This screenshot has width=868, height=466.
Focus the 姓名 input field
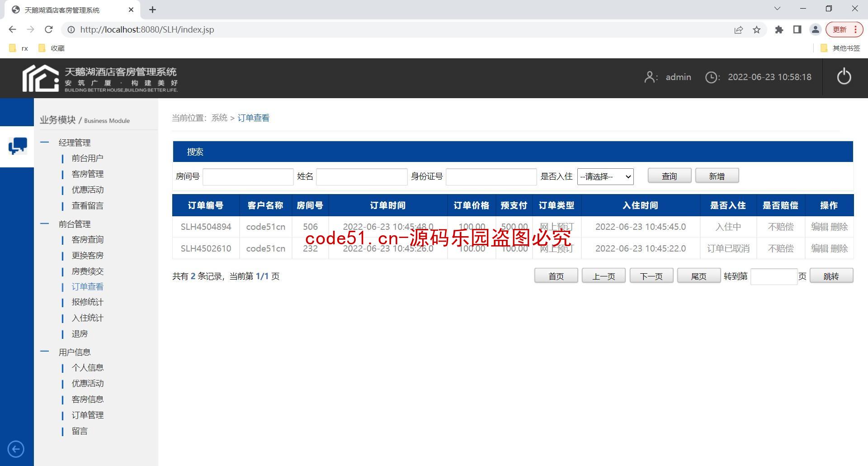362,177
